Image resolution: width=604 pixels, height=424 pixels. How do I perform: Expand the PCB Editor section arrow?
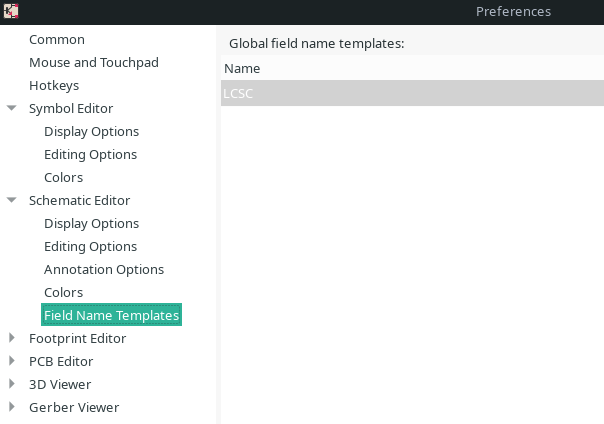[x=12, y=361]
